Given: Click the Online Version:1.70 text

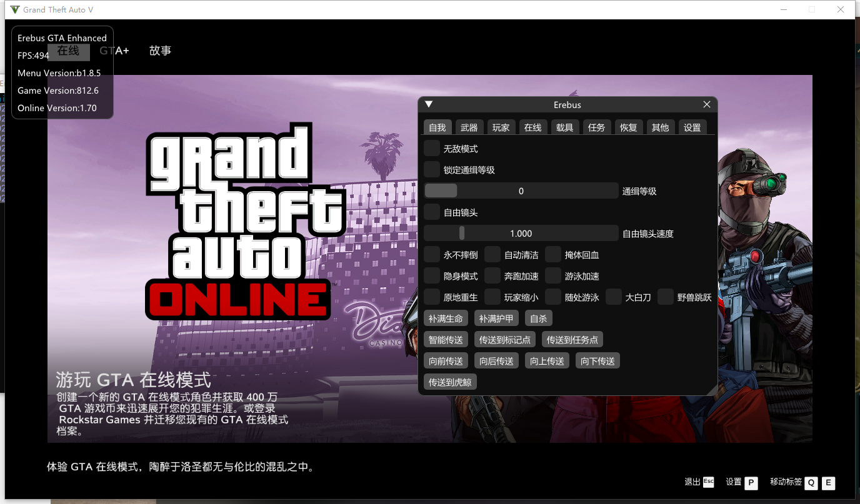Looking at the screenshot, I should [x=57, y=108].
